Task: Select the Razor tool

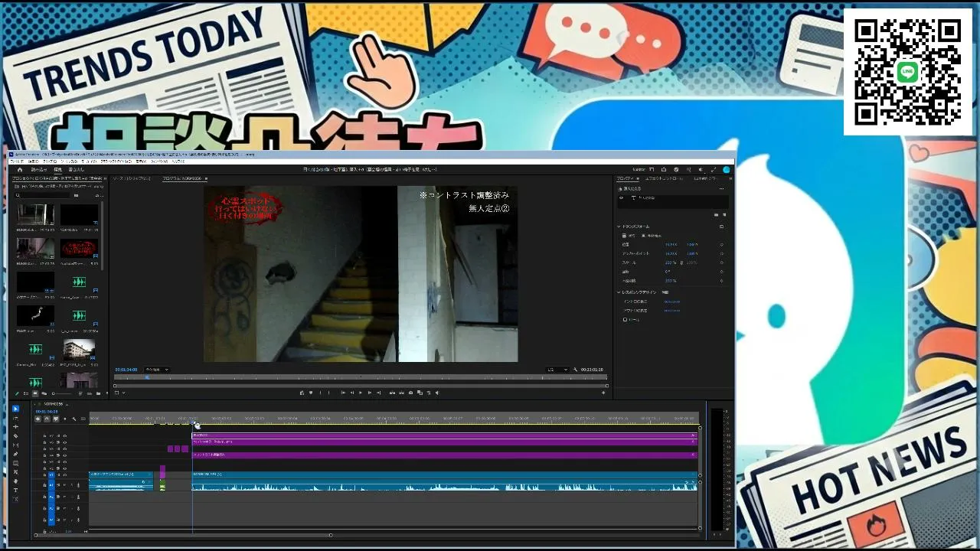Action: click(x=15, y=436)
